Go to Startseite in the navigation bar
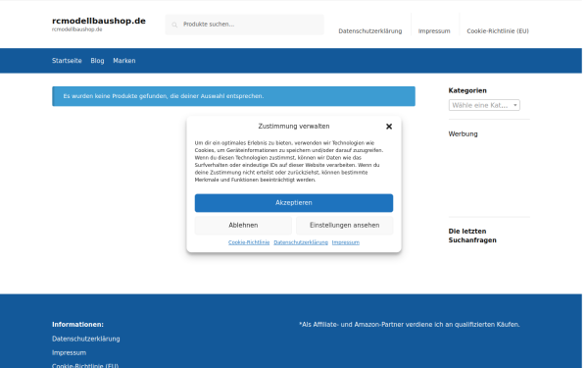The width and height of the screenshot is (588, 368). click(67, 61)
